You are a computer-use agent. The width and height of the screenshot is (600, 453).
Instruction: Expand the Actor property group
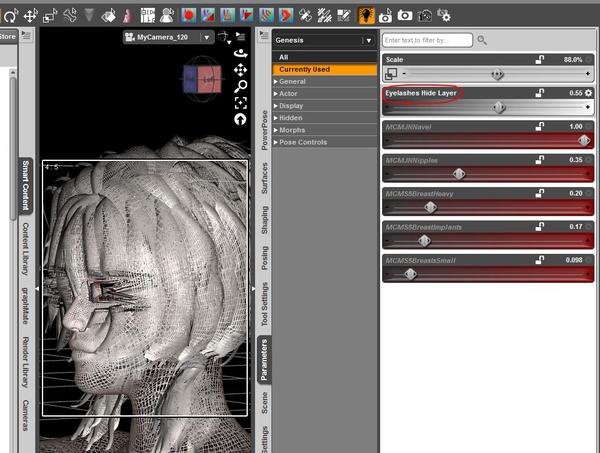[x=324, y=94]
